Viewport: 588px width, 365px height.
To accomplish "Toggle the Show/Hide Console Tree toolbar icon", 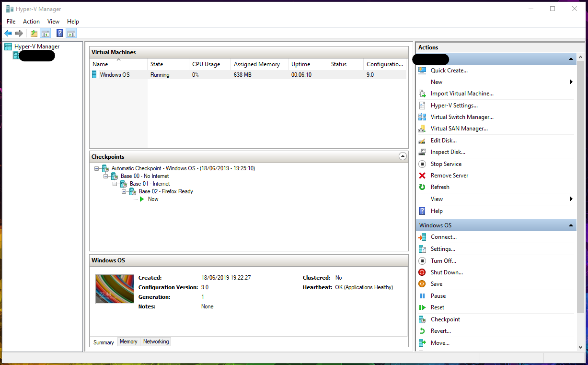I will (46, 34).
